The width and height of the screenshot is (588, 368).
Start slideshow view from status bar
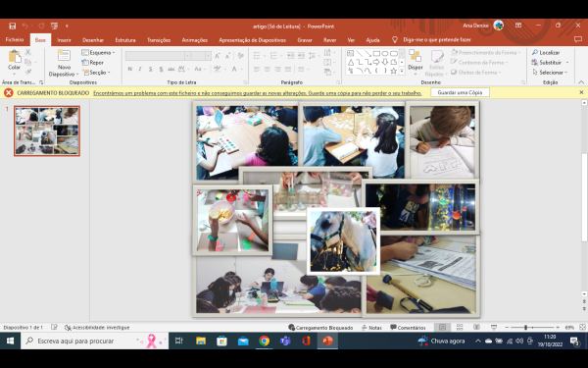(x=494, y=328)
